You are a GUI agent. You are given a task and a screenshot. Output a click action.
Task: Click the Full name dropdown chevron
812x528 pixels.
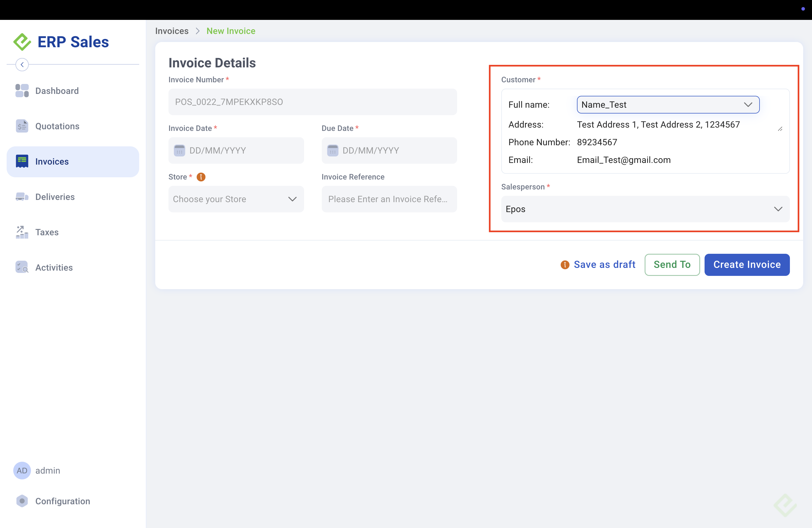pyautogui.click(x=748, y=105)
